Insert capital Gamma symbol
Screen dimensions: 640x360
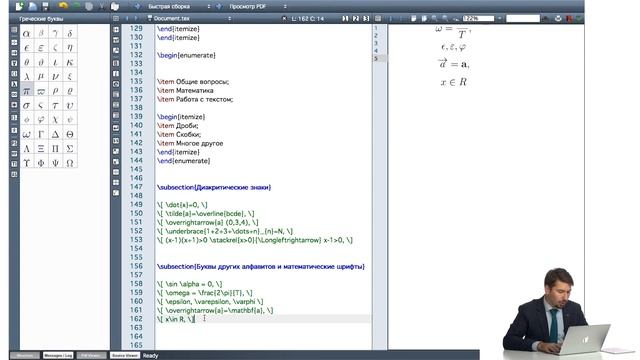click(x=41, y=134)
